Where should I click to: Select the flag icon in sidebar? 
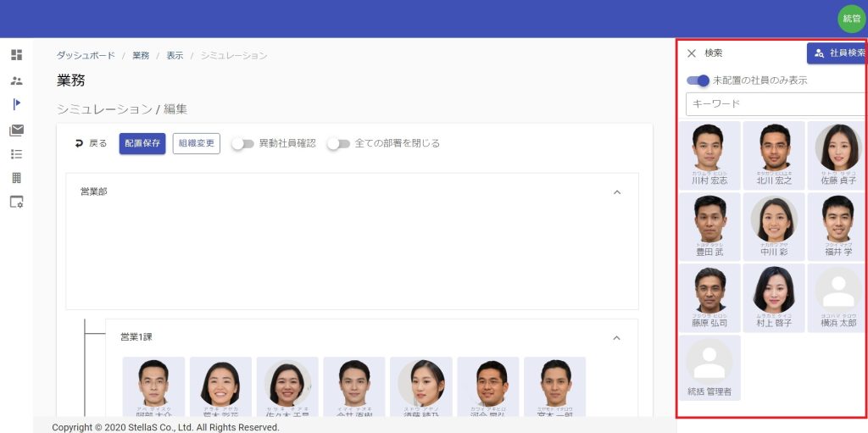click(16, 104)
